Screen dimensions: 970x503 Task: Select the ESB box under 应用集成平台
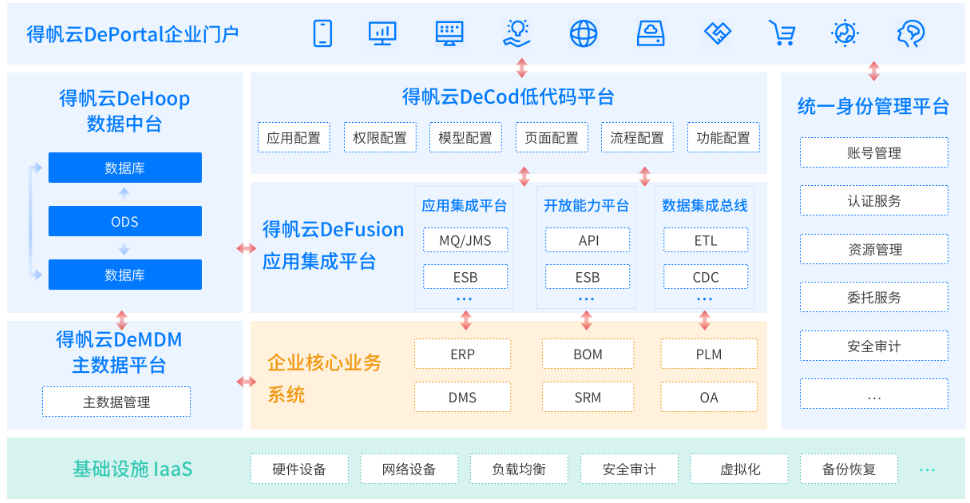[x=465, y=277]
